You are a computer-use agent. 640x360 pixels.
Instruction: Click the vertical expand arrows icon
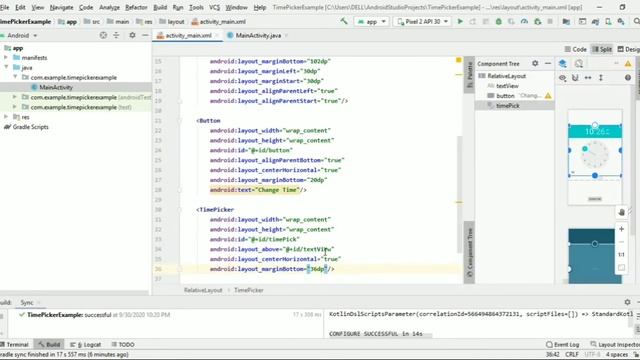pos(601,78)
